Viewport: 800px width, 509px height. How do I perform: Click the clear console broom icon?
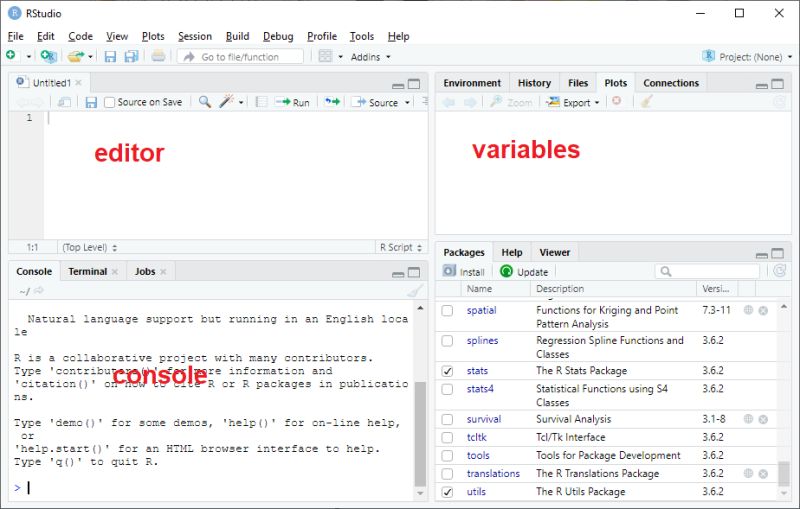[x=415, y=291]
